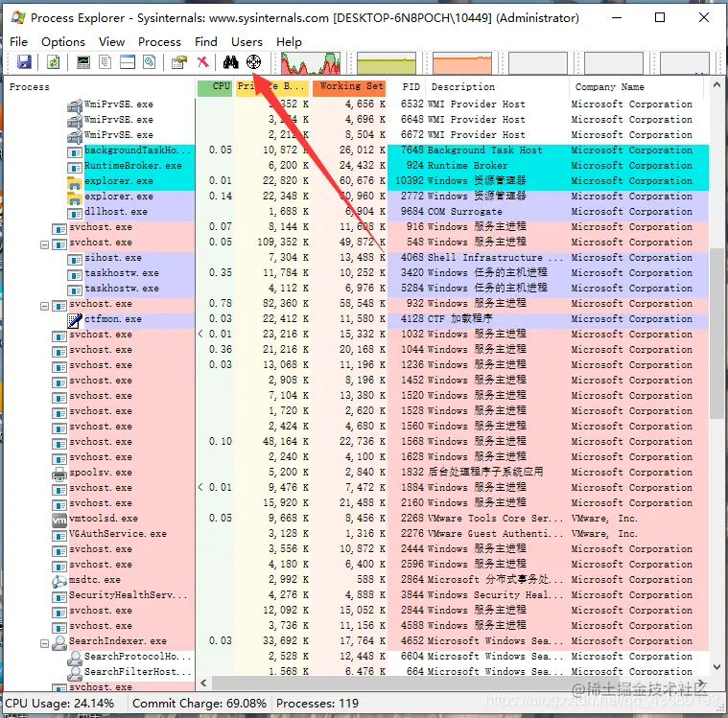Sort by the Process column header
This screenshot has width=728, height=718.
click(x=100, y=87)
